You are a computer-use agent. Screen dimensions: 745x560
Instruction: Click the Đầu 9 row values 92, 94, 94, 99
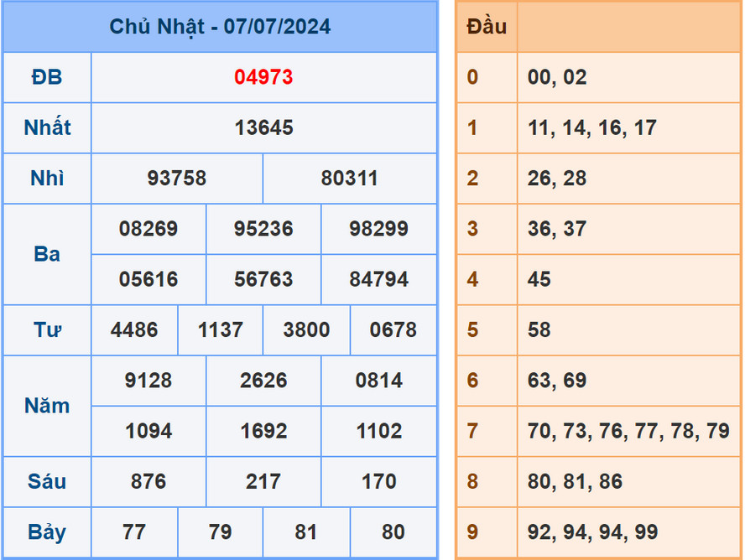[x=587, y=531]
